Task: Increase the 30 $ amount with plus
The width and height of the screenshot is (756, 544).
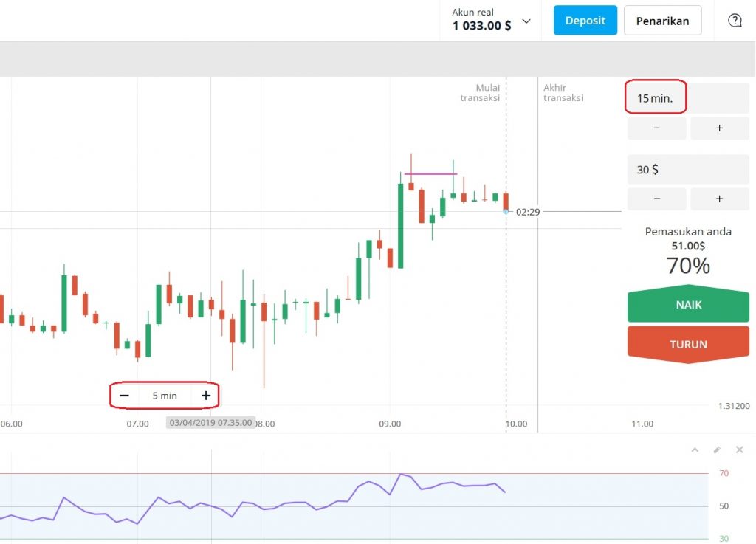Action: [719, 199]
